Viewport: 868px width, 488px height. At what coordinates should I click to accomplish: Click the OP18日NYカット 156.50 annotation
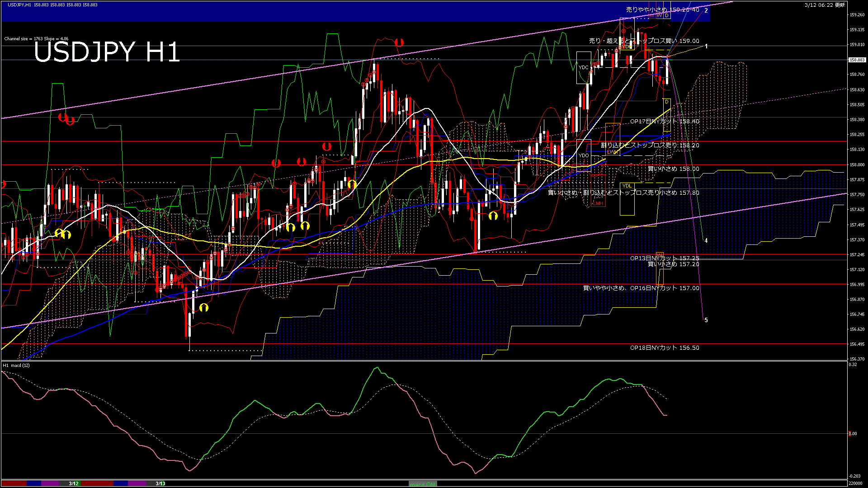664,347
